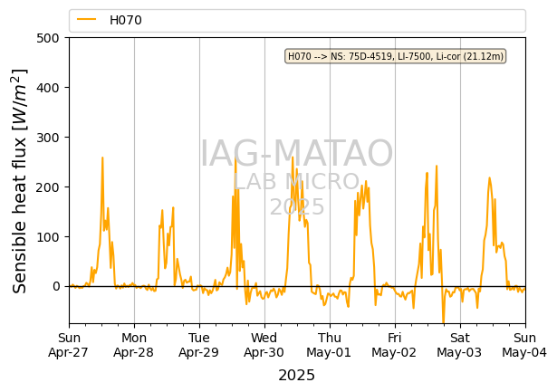The width and height of the screenshot is (557, 392).
Task: Click the y-axis tick label 300
Action: [48, 138]
